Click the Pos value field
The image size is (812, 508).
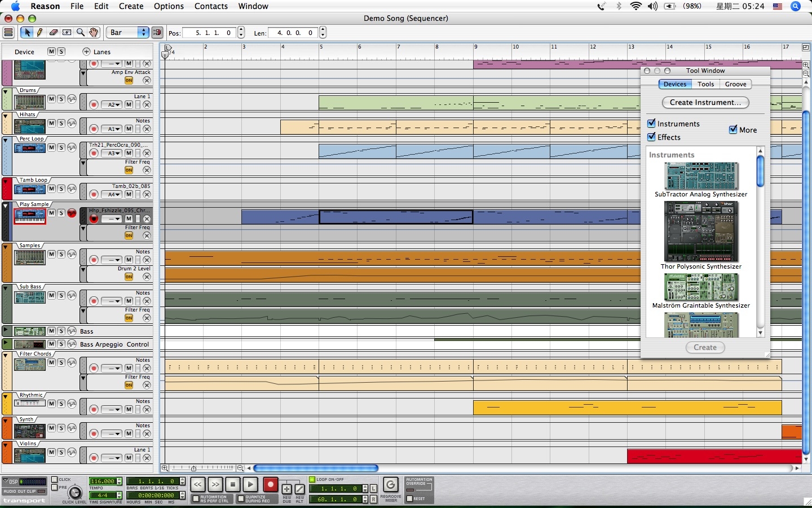click(x=210, y=33)
